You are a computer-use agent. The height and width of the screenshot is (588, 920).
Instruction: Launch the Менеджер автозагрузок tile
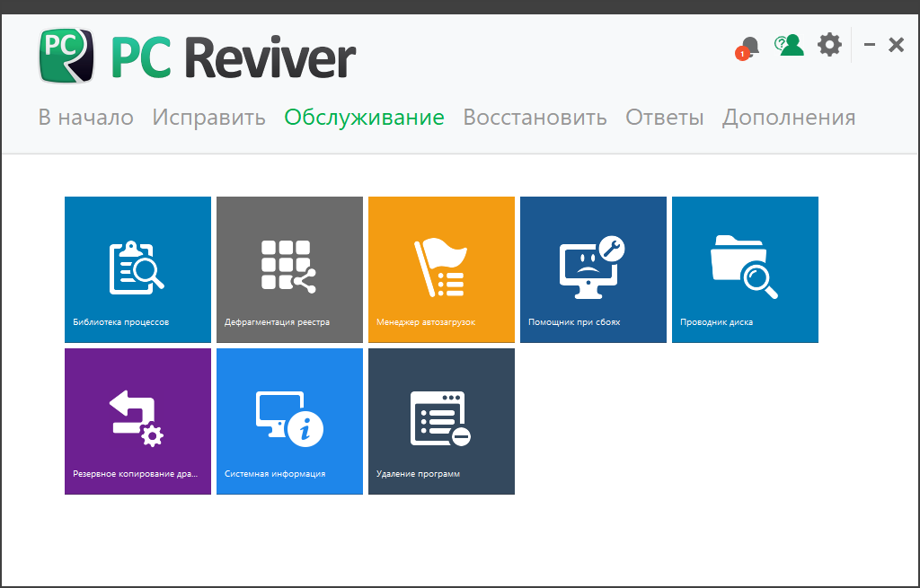441,269
